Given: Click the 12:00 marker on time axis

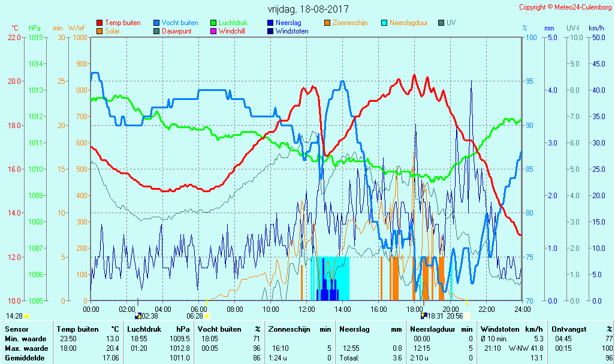Looking at the screenshot, I should pos(307,309).
